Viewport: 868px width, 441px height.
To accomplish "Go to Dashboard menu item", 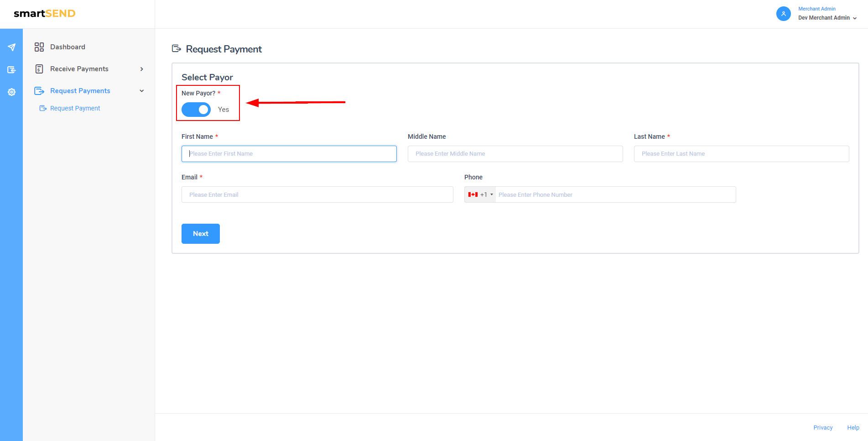I will 68,47.
